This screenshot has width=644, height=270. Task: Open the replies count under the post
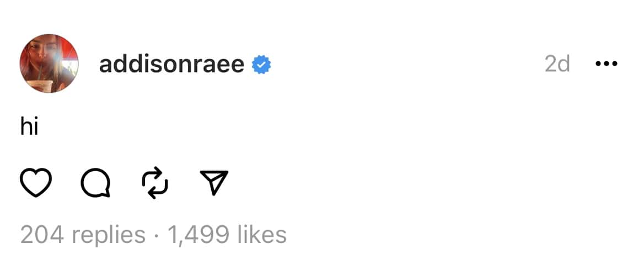[83, 235]
